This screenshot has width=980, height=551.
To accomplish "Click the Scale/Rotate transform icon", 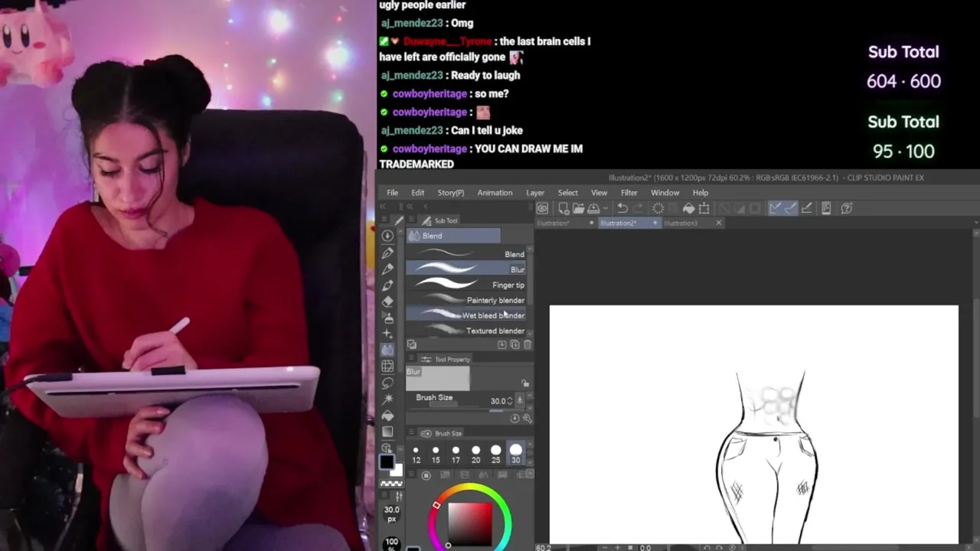I will (704, 208).
